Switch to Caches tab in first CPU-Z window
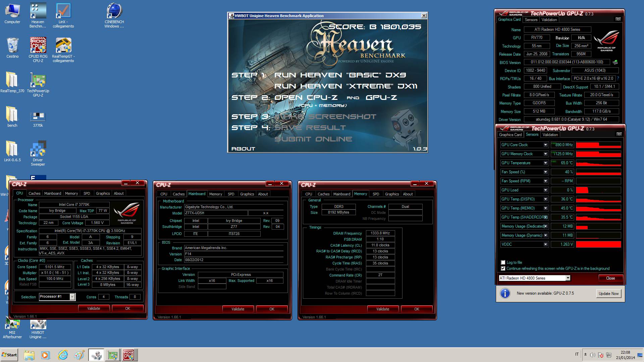Viewport: 644px width, 362px height. (x=34, y=193)
